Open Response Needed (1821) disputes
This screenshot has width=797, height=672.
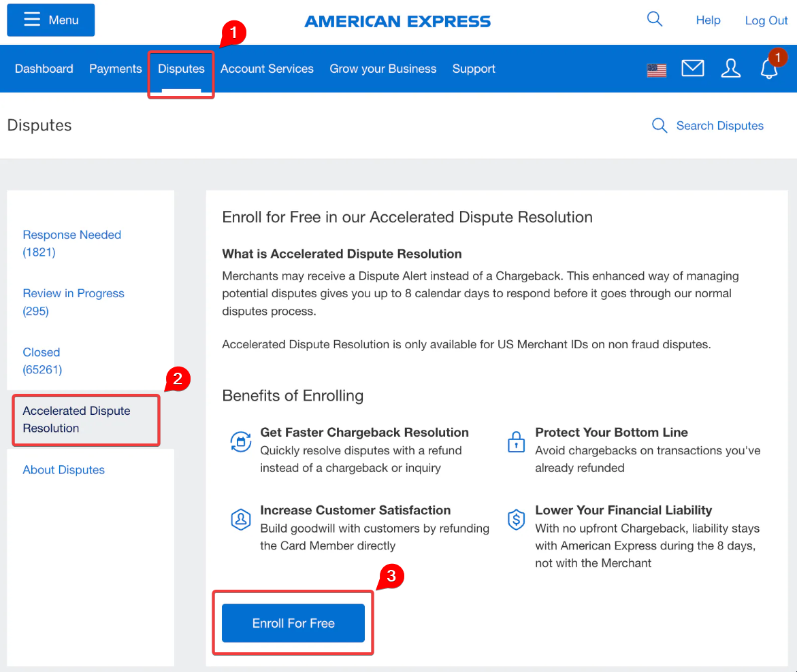[71, 243]
